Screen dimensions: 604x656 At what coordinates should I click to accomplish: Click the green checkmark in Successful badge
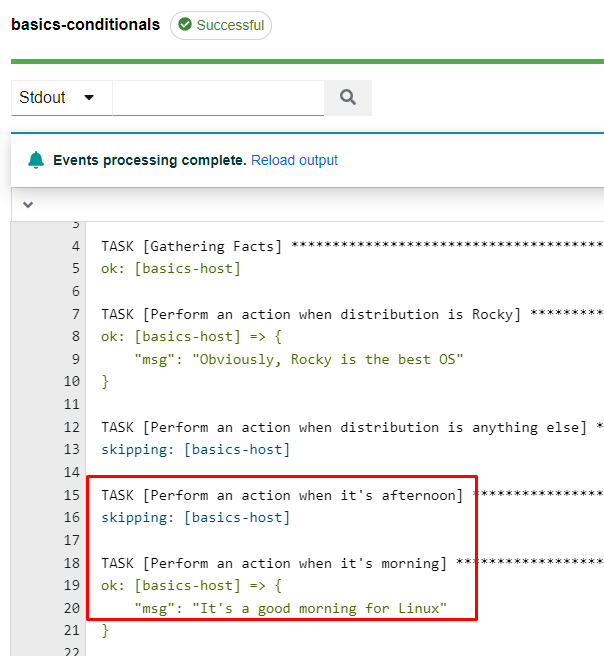tap(184, 25)
